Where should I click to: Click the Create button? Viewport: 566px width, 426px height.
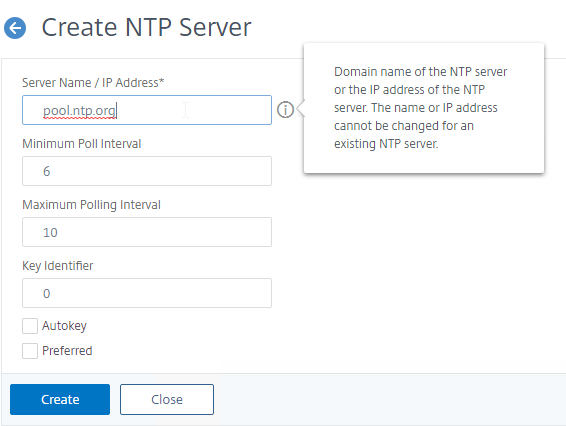tap(60, 400)
